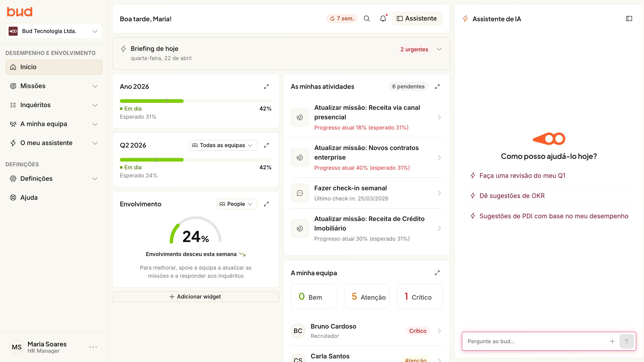
Task: Click the bud logo
Action: 19,12
